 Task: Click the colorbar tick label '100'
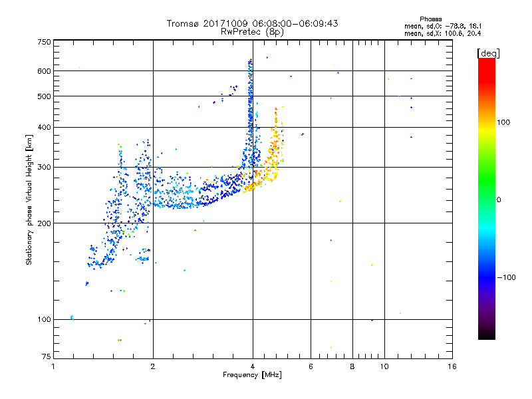click(503, 122)
